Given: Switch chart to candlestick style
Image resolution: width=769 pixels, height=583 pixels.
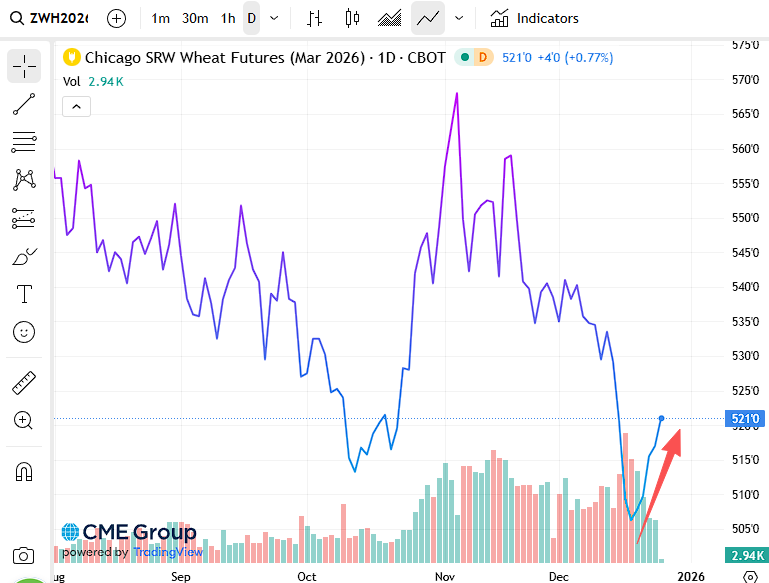Looking at the screenshot, I should point(351,18).
